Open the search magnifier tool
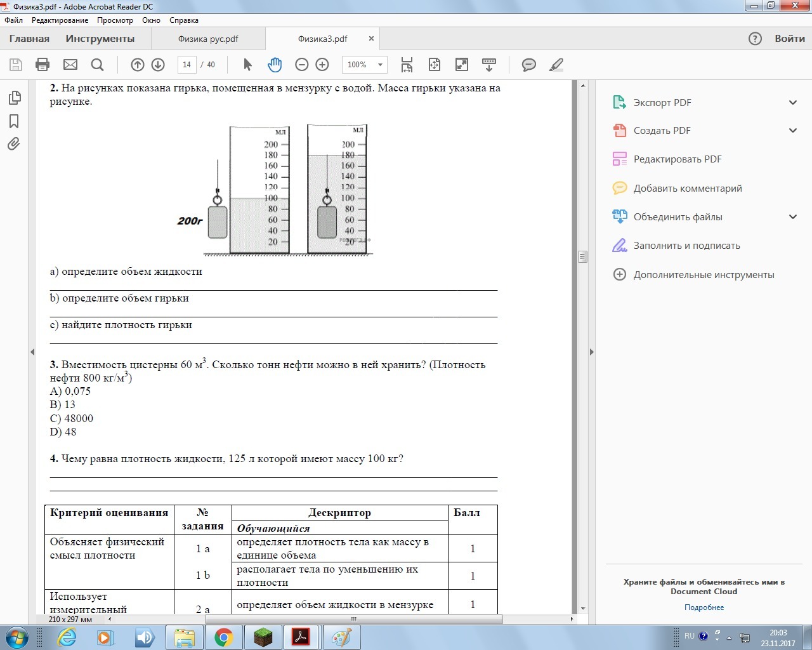The width and height of the screenshot is (812, 650). (x=97, y=65)
